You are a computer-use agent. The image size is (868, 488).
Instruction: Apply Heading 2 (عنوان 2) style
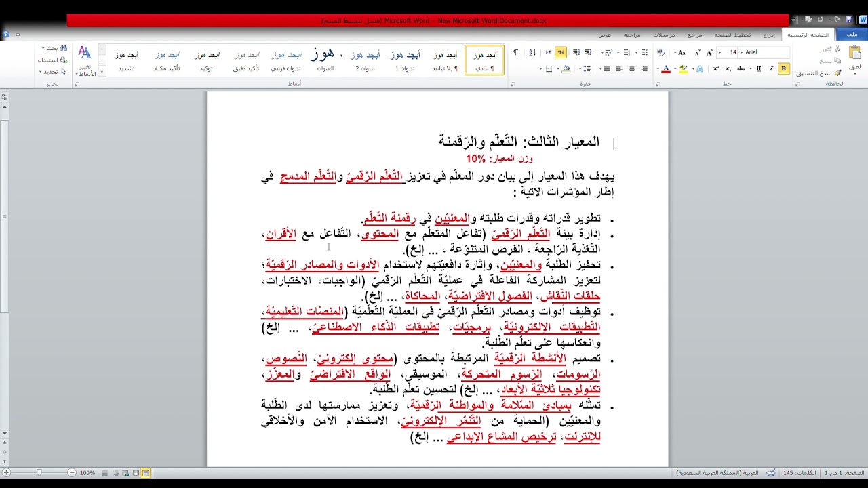point(365,60)
